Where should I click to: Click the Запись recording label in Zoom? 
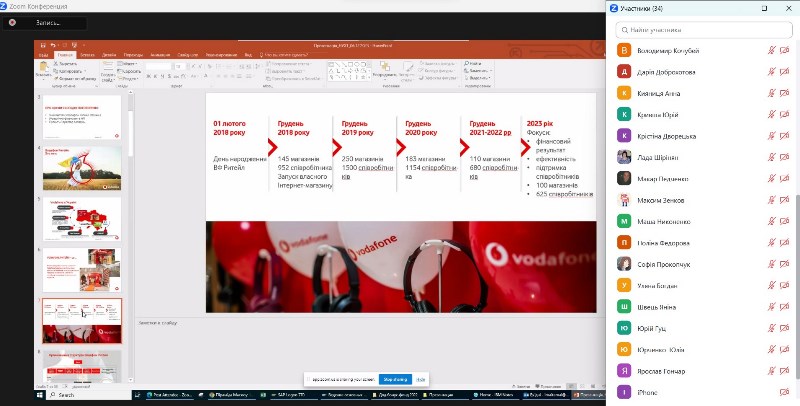point(47,23)
